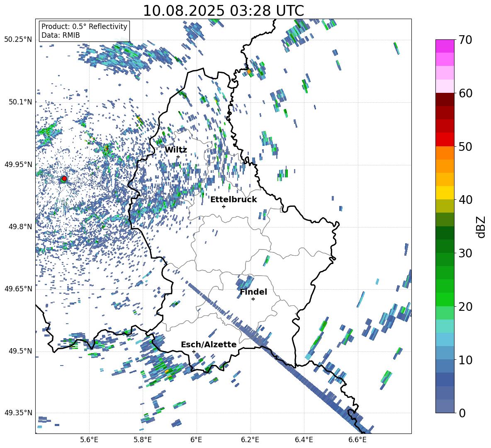The image size is (491, 448).
Task: Click the 6°E longitude label
Action: 196,440
